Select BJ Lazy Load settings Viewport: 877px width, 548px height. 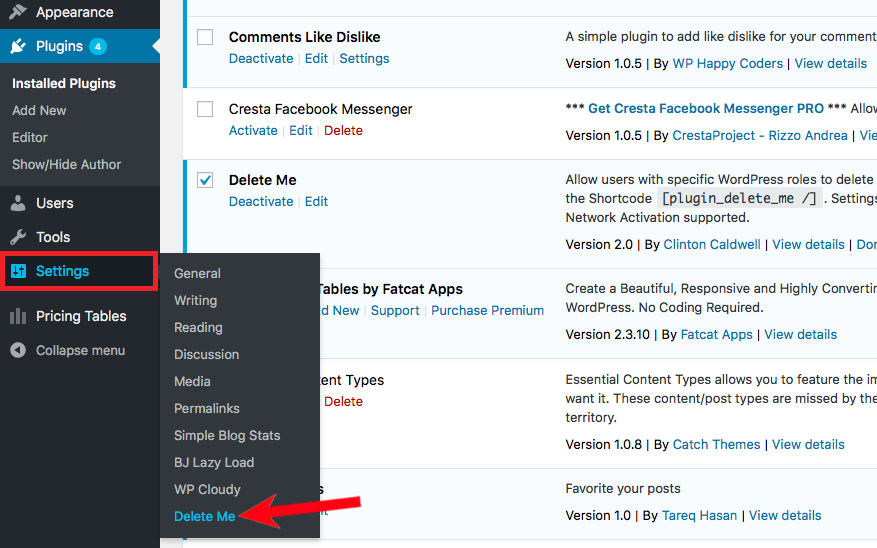tap(214, 462)
